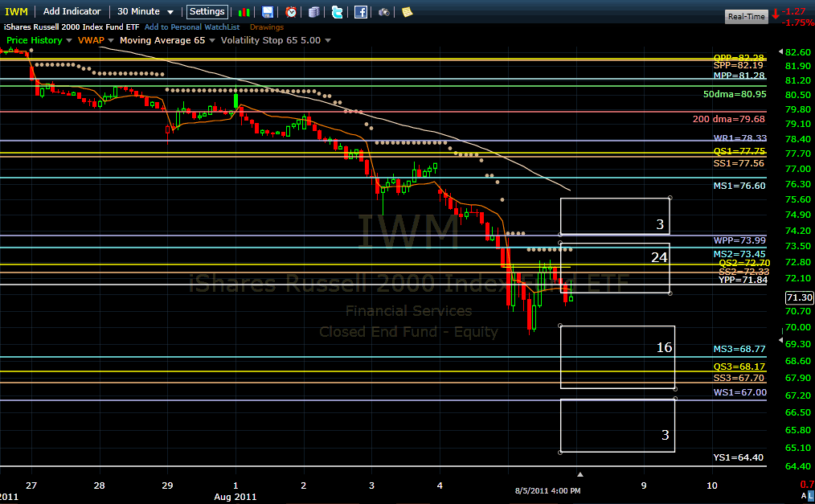The image size is (815, 504).
Task: Expand the Price History dropdown arrow
Action: pyautogui.click(x=68, y=40)
